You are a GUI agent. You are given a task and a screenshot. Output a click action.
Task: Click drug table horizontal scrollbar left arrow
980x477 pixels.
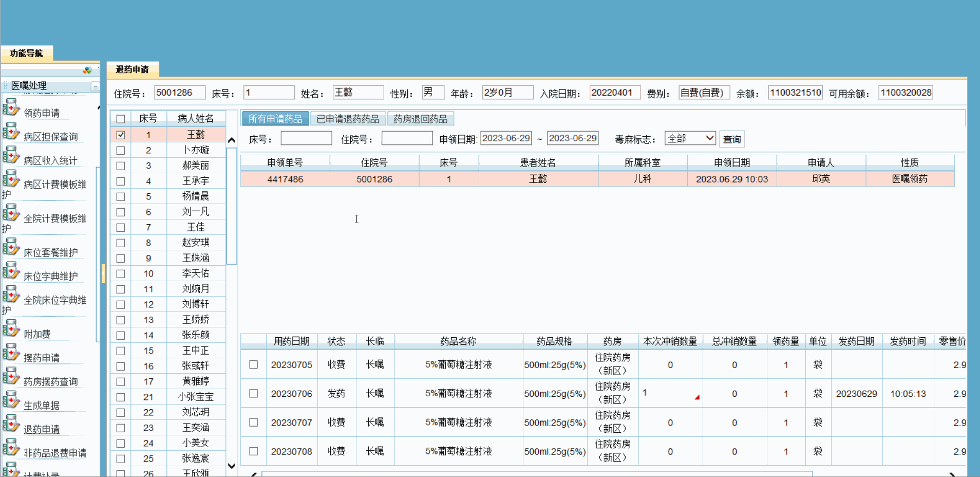coord(254,474)
